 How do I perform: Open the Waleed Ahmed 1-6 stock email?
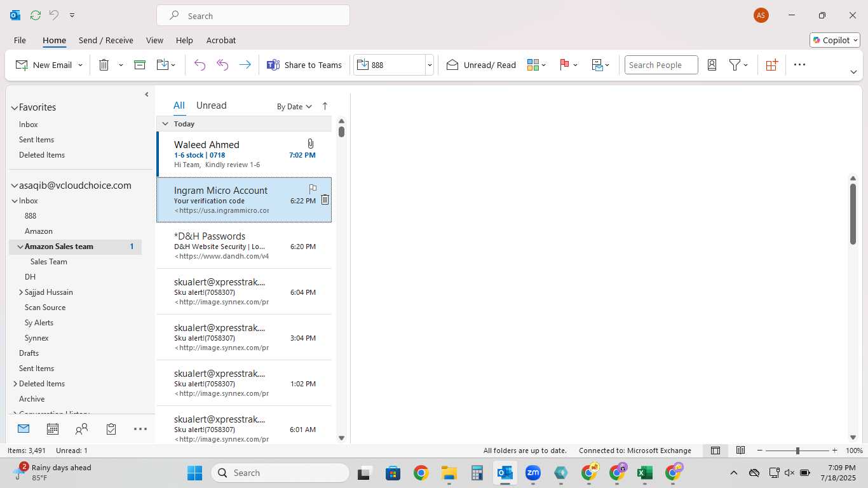tap(244, 154)
